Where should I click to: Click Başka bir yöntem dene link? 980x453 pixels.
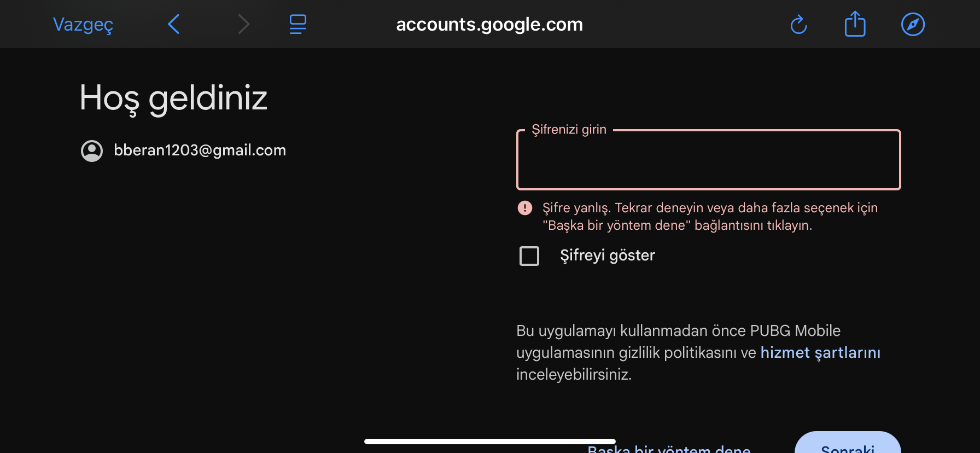[669, 449]
